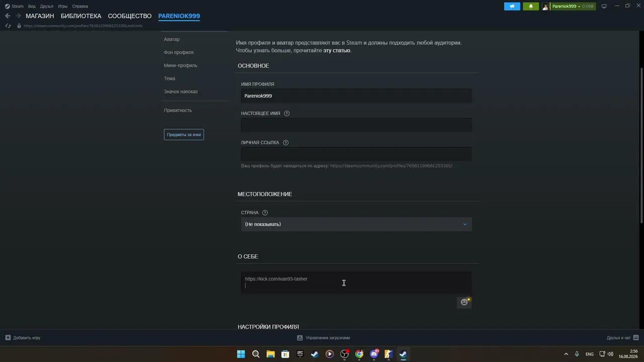Open the clock and date panel

pyautogui.click(x=628, y=354)
